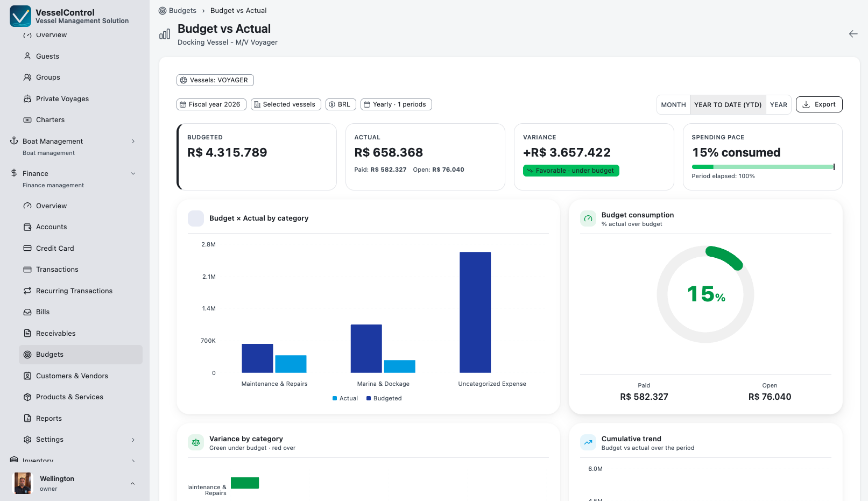Image resolution: width=868 pixels, height=501 pixels.
Task: Click the Vessels: VOYAGER chip
Action: 215,80
